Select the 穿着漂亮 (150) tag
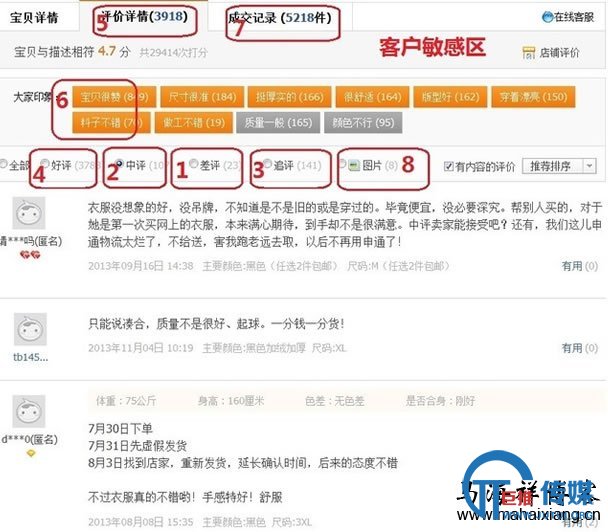The height and width of the screenshot is (532, 608). 533,97
